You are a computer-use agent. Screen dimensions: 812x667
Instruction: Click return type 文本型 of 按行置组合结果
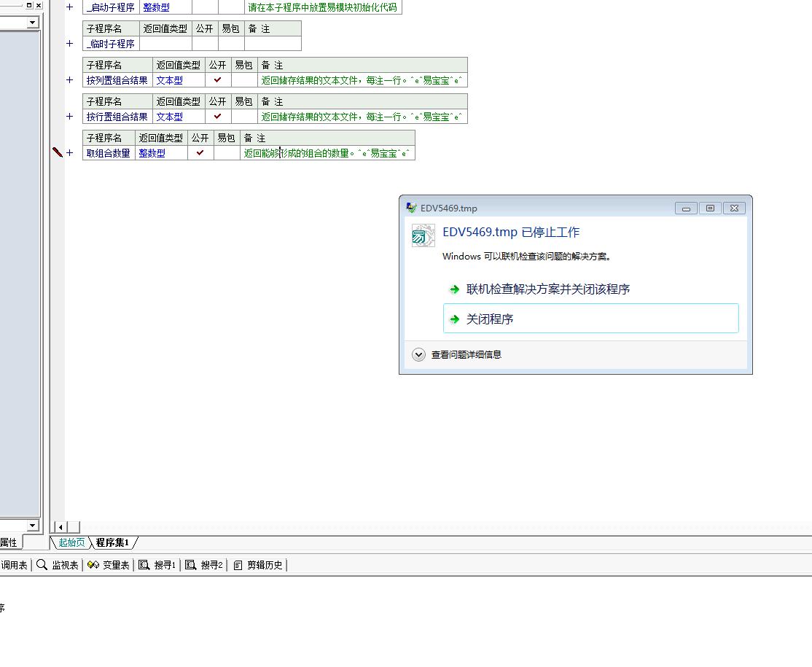pyautogui.click(x=169, y=117)
